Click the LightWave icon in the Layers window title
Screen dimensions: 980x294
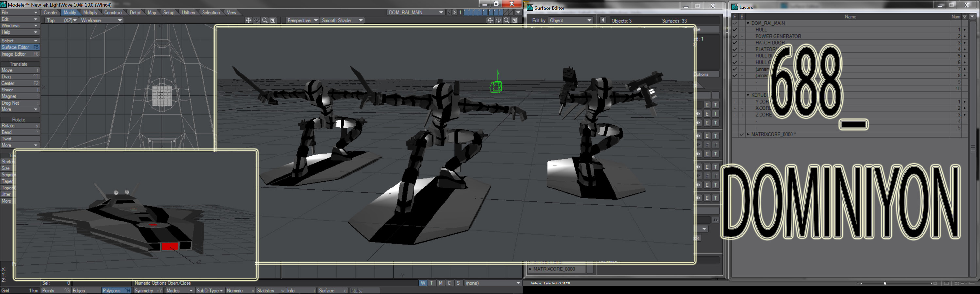coord(735,7)
